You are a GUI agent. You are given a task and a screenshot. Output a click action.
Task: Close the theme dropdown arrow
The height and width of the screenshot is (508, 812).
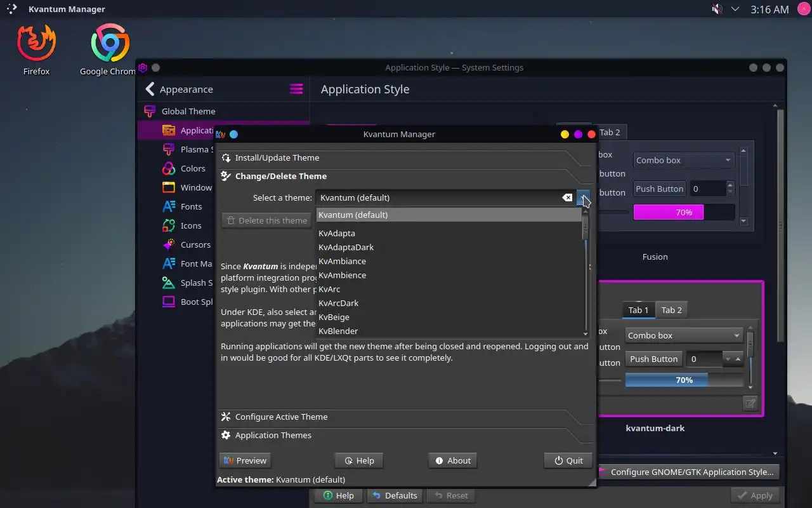click(x=583, y=197)
